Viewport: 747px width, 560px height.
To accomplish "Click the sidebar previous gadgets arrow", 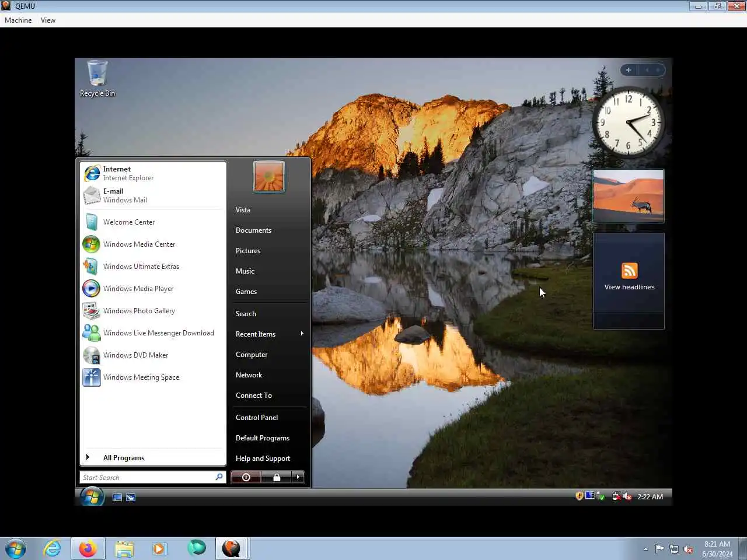I will [647, 70].
